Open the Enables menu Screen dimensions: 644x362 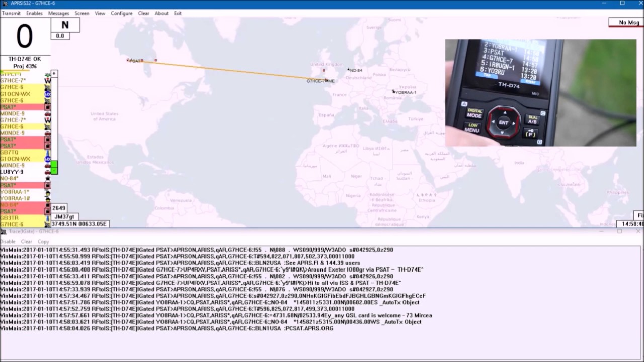pos(34,13)
